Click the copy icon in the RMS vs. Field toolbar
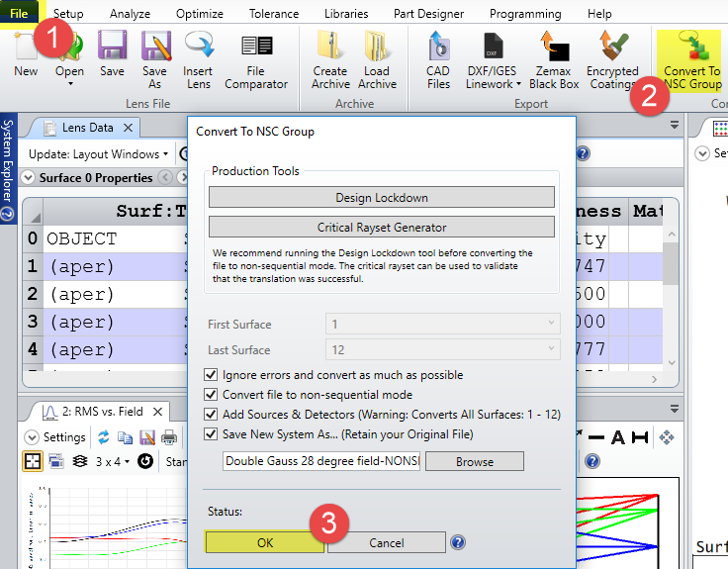728x569 pixels. click(125, 437)
